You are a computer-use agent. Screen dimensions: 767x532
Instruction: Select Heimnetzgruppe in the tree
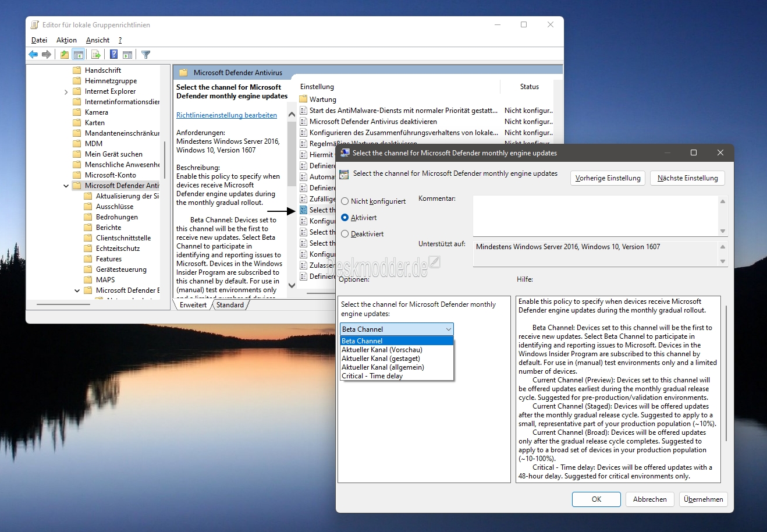click(111, 81)
